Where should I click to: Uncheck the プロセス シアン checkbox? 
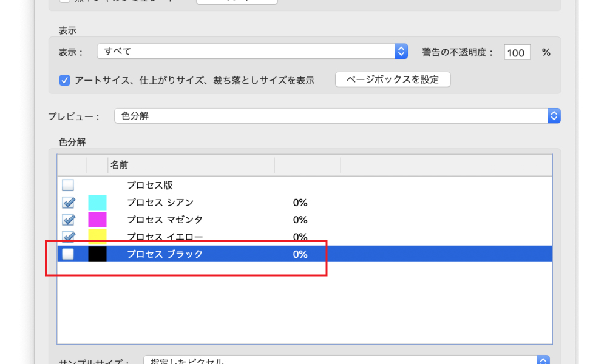[68, 202]
